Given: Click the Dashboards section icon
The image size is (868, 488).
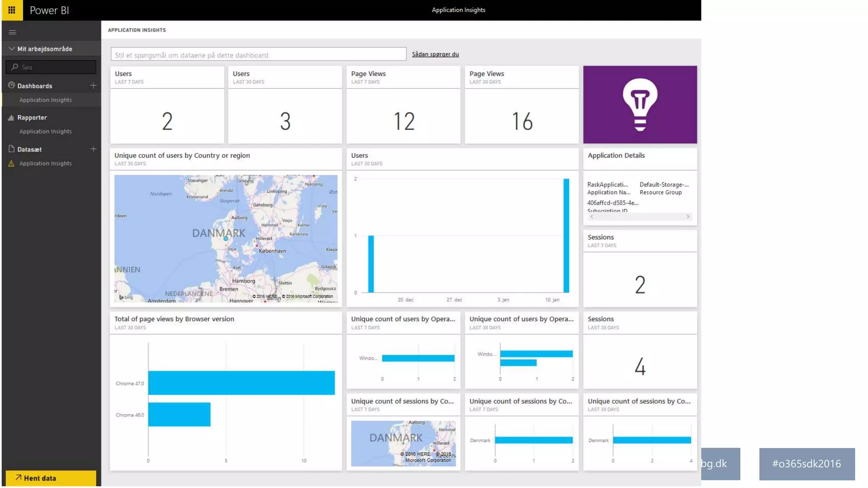Looking at the screenshot, I should (11, 86).
